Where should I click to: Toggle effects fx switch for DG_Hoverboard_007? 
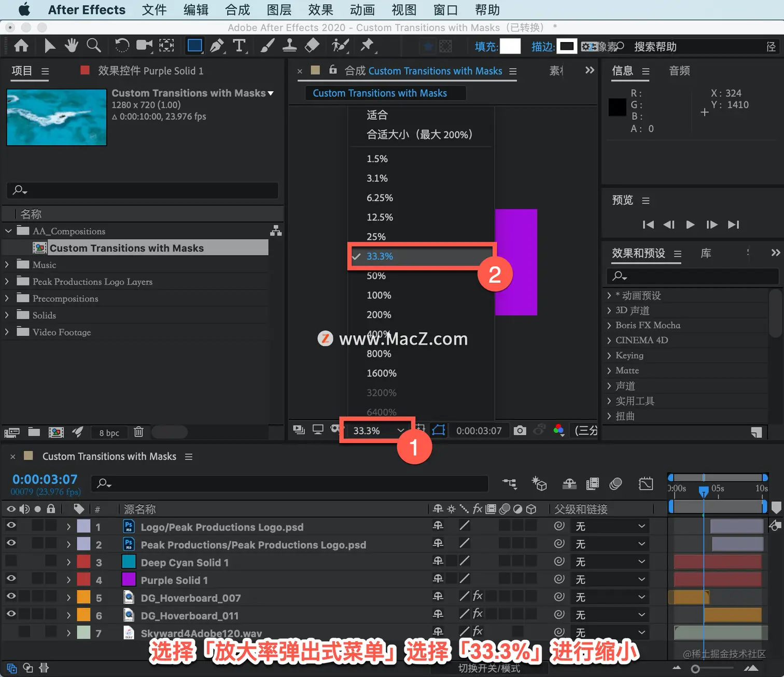(478, 596)
